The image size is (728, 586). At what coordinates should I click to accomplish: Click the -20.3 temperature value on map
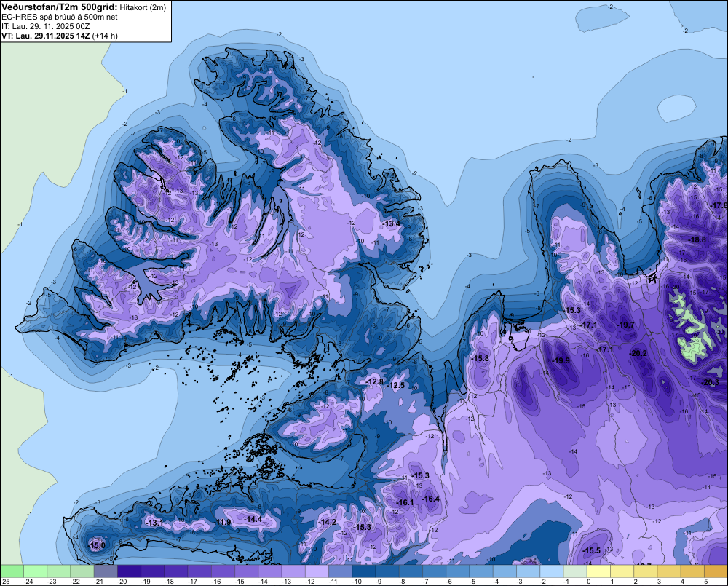pyautogui.click(x=711, y=382)
